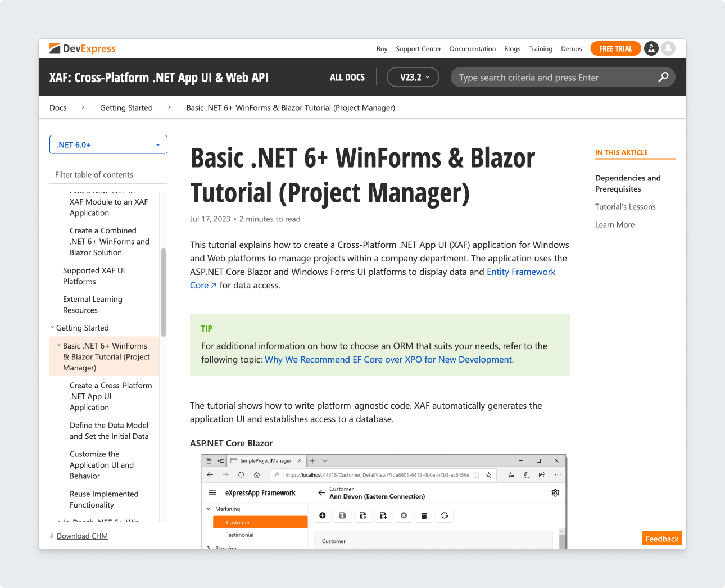725x588 pixels.
Task: Open the Training link
Action: coord(541,49)
